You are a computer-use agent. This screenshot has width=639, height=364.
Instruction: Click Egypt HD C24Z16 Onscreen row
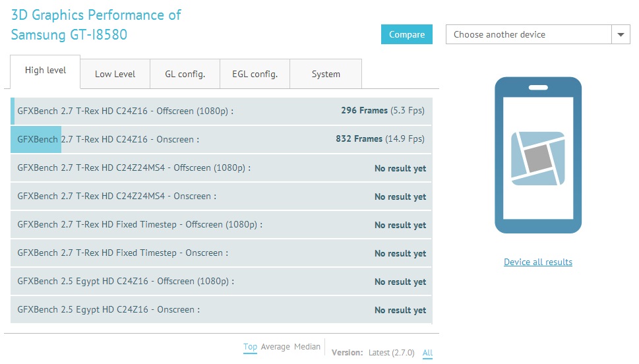click(x=222, y=310)
